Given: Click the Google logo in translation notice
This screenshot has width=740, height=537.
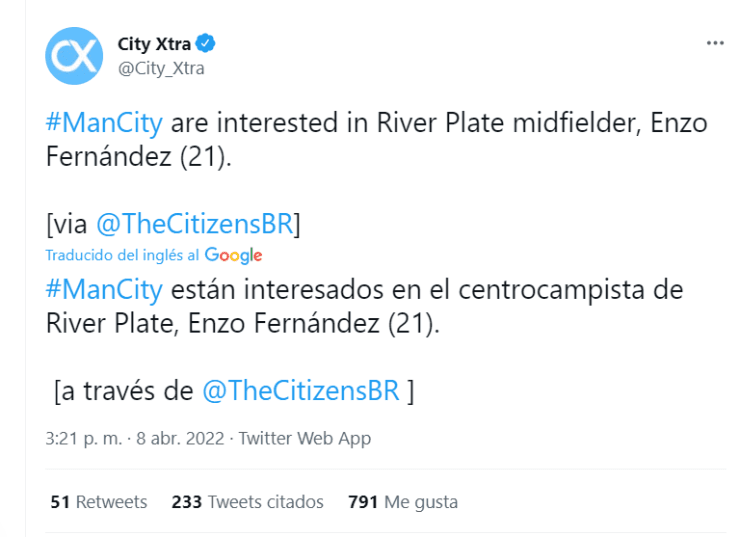Looking at the screenshot, I should click(x=233, y=256).
